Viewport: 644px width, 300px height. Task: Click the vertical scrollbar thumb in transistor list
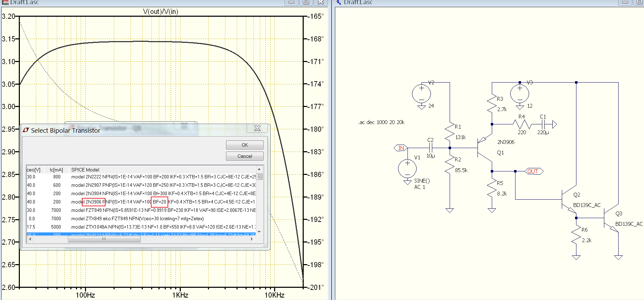coord(259,176)
